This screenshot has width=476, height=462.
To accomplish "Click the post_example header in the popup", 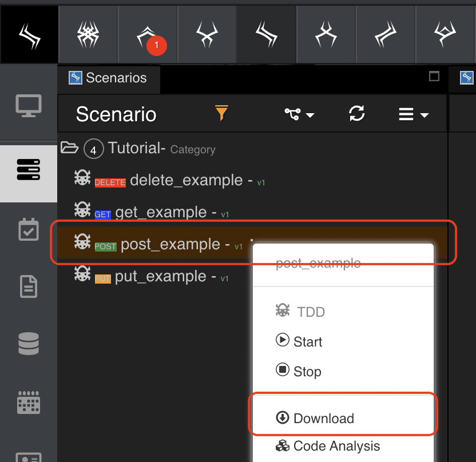I will point(318,262).
